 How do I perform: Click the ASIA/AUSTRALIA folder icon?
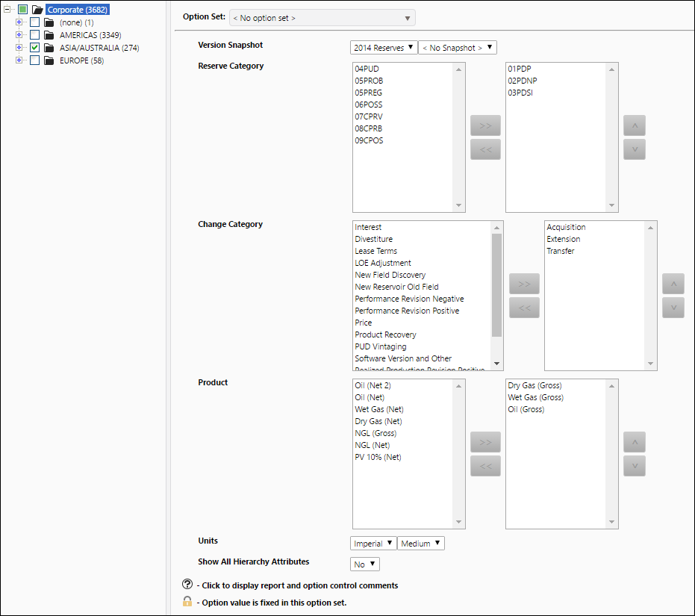click(49, 48)
